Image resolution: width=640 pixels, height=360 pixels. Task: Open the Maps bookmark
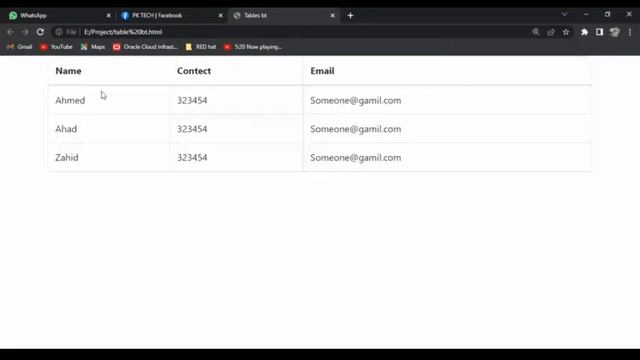93,47
